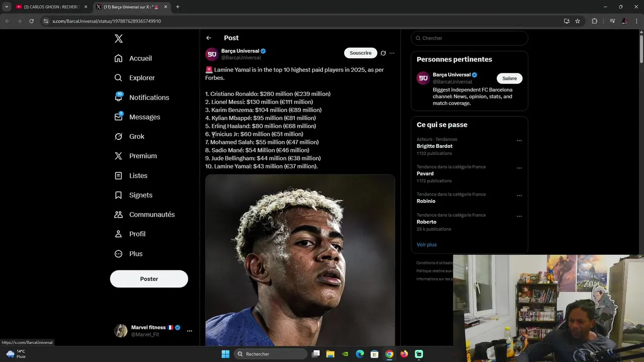The image size is (644, 362).
Task: Click the install app icon in address bar
Action: (567, 21)
